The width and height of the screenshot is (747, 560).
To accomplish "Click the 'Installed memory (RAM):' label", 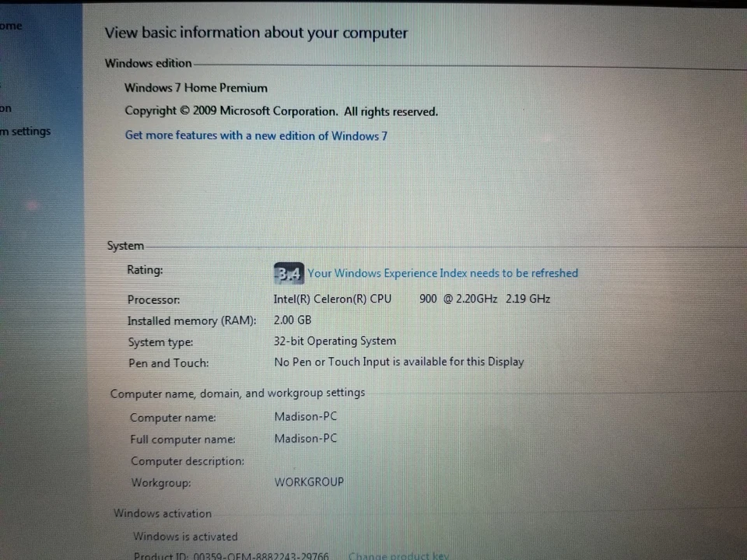I will 191,321.
